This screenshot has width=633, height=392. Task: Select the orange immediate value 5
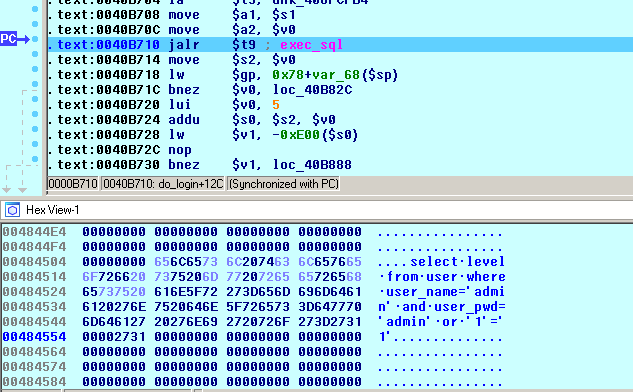coord(276,105)
